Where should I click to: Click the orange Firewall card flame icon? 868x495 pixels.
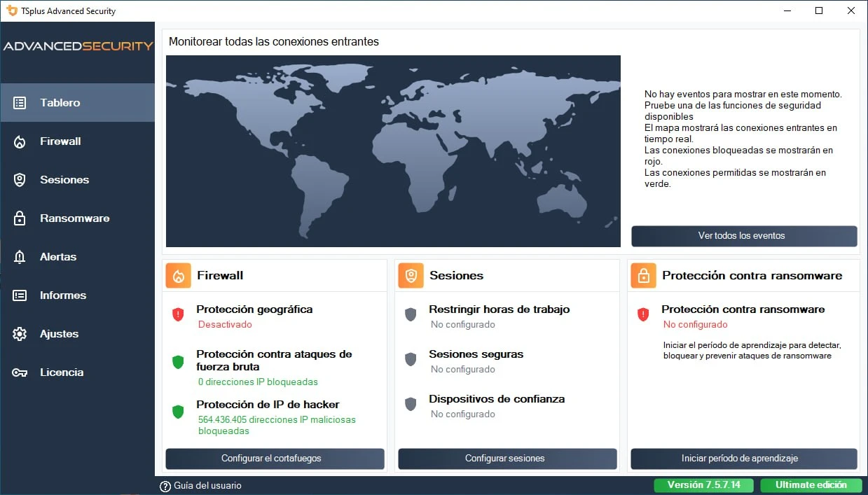178,276
